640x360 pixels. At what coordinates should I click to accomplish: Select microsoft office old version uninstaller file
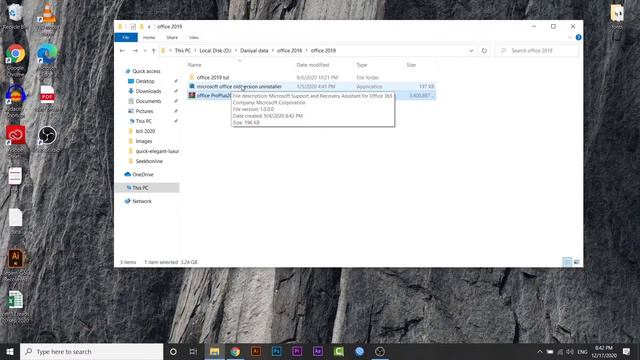[x=239, y=87]
